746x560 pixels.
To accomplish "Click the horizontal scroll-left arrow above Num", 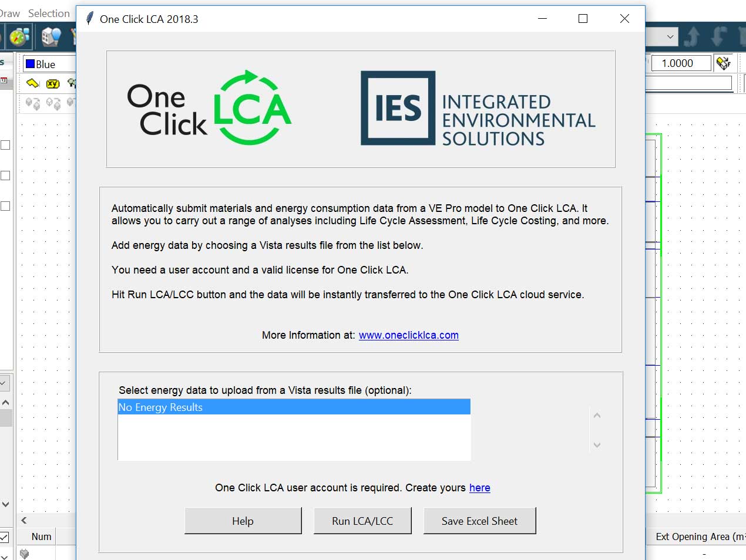I will [24, 520].
